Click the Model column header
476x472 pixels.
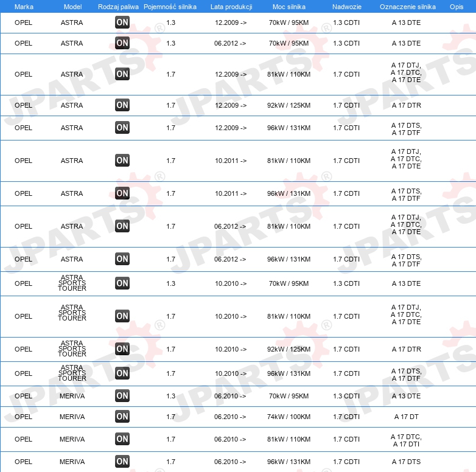(72, 7)
